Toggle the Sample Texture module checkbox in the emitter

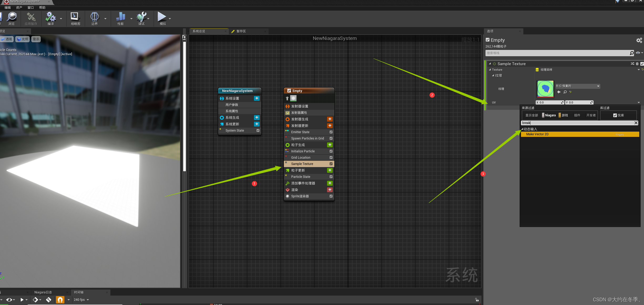point(331,164)
